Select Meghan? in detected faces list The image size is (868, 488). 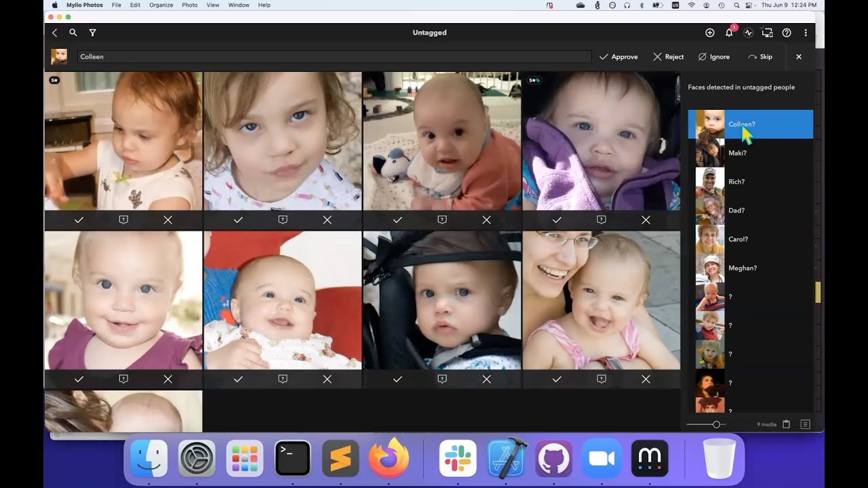[751, 268]
